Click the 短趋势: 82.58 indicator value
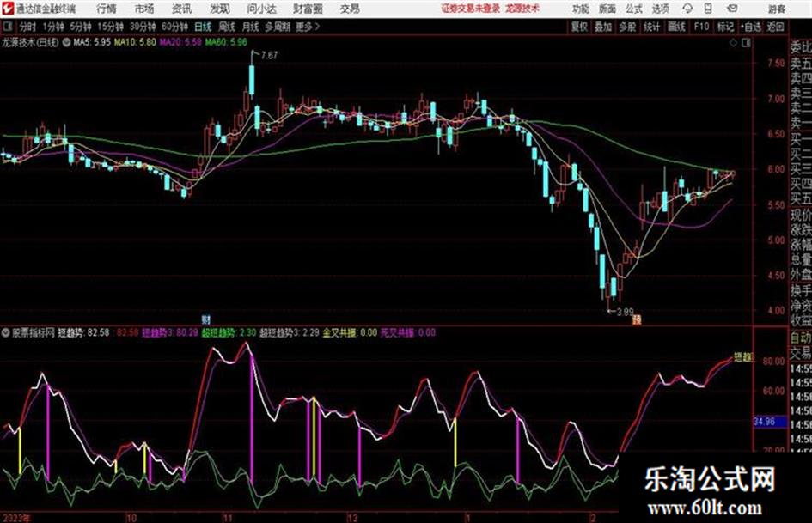812x523 pixels. tap(83, 332)
